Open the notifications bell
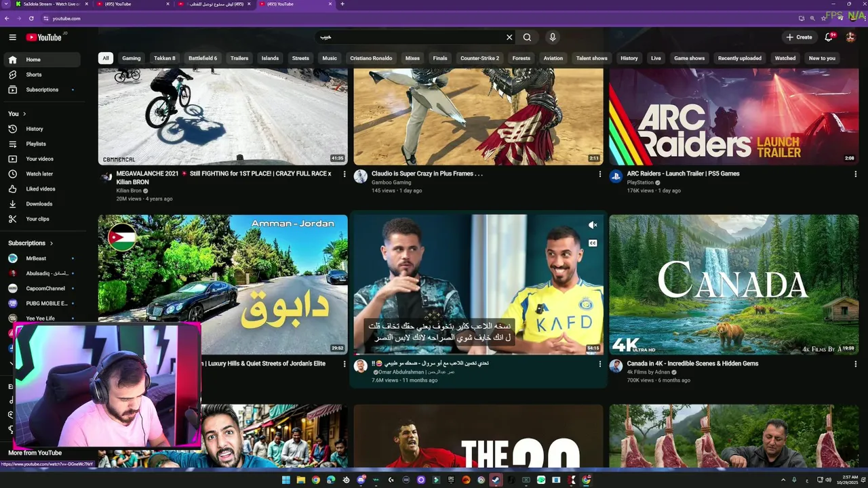This screenshot has width=868, height=488. click(x=829, y=37)
